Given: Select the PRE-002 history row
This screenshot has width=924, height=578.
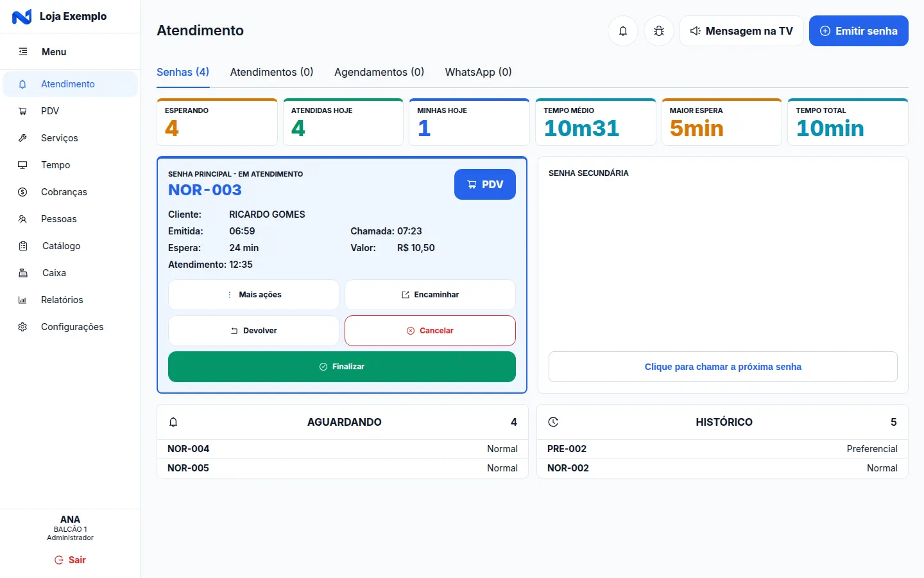Looking at the screenshot, I should [723, 449].
